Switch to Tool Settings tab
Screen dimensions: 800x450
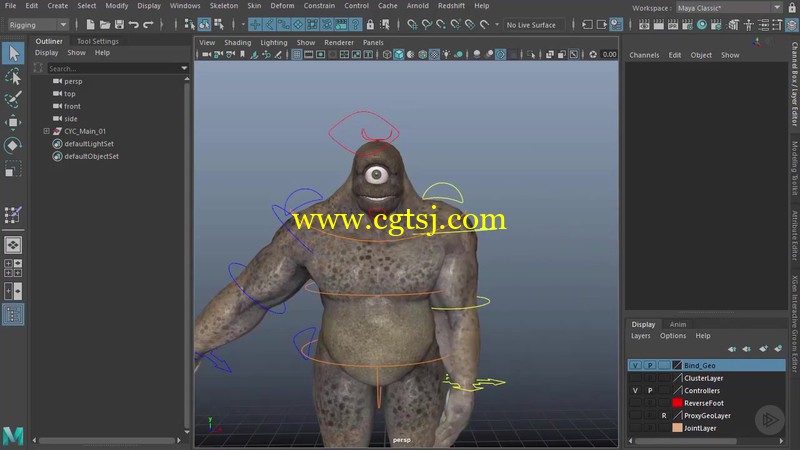(97, 41)
